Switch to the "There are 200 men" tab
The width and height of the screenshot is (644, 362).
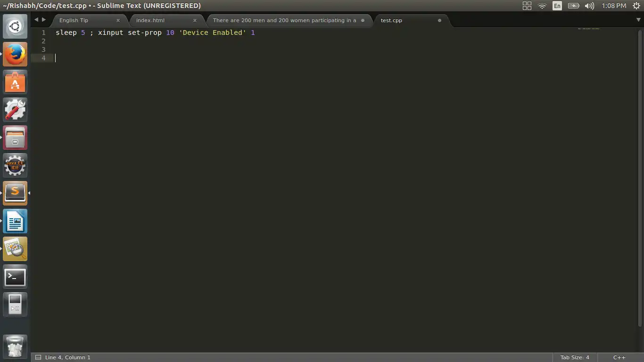[x=289, y=20]
